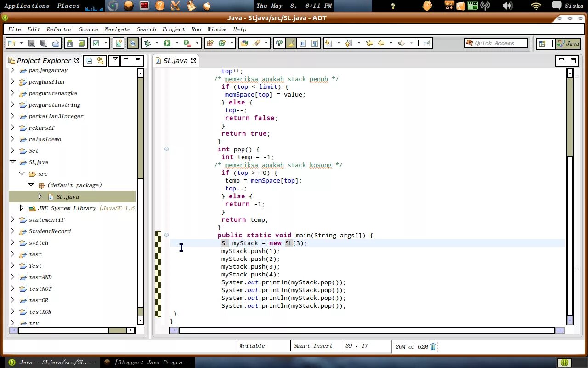Click the Save disk icon in toolbar

coord(32,43)
